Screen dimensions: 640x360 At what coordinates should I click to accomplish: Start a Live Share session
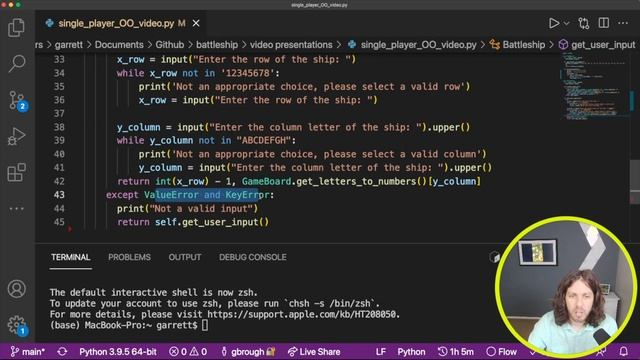click(313, 351)
